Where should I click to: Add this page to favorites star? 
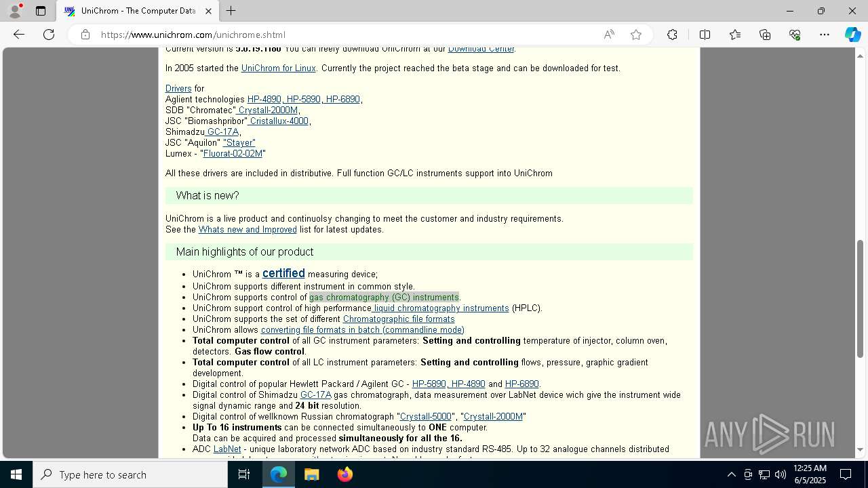(x=636, y=35)
